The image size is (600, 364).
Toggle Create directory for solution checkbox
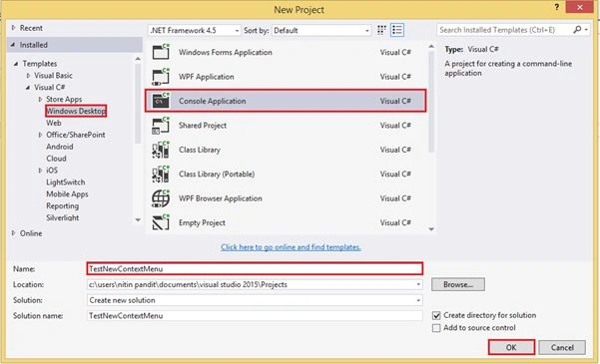pyautogui.click(x=436, y=316)
